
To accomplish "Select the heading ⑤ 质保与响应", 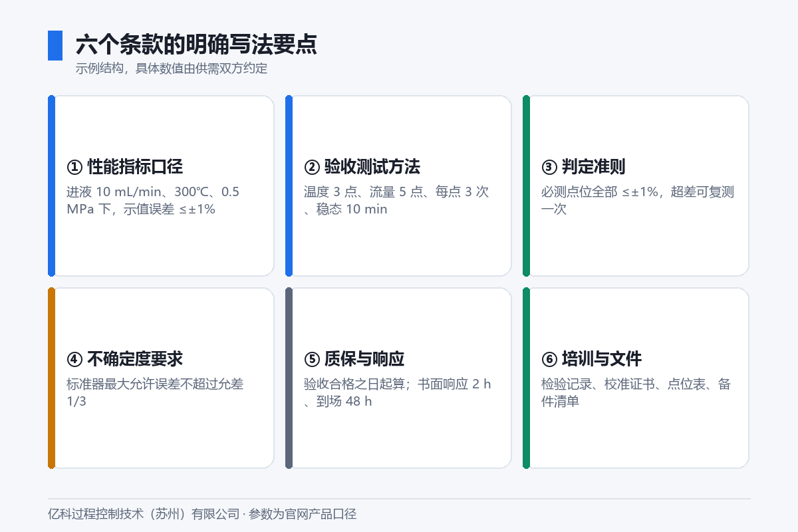I will 354,359.
